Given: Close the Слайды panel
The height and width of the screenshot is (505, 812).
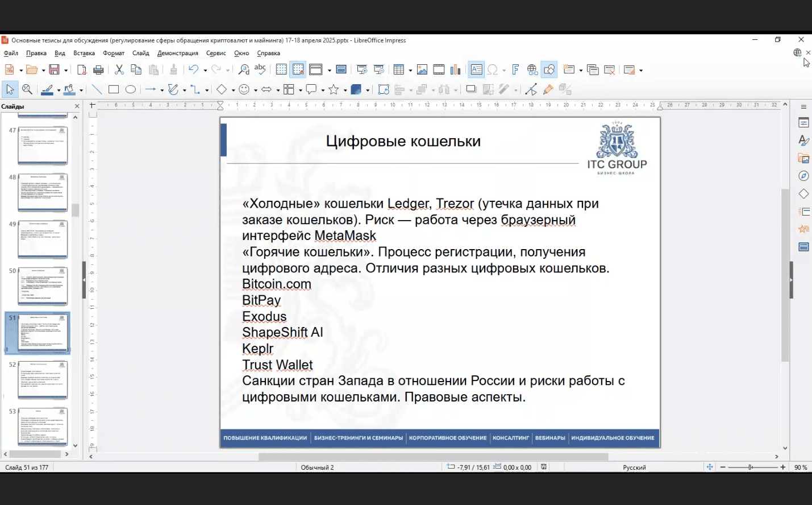Looking at the screenshot, I should (77, 106).
